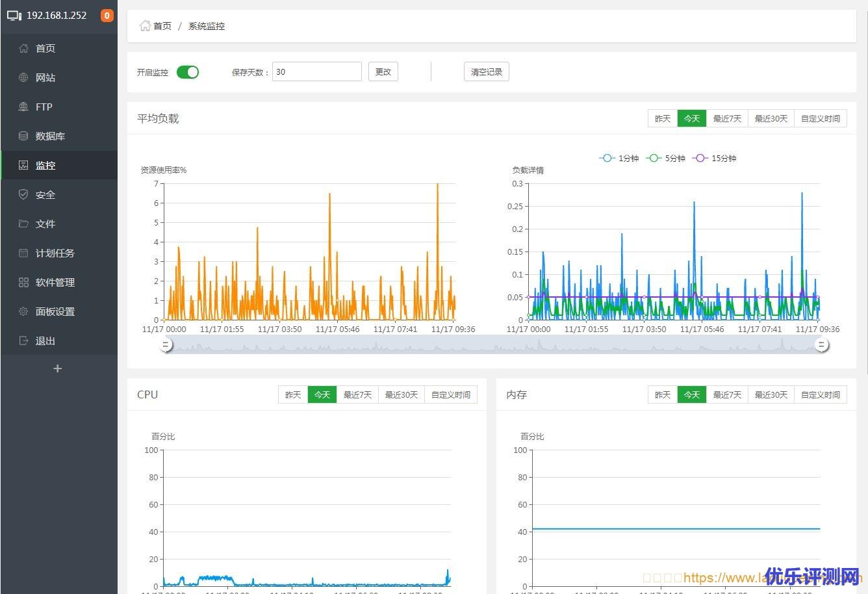Open the FTP sidebar item

pos(59,107)
